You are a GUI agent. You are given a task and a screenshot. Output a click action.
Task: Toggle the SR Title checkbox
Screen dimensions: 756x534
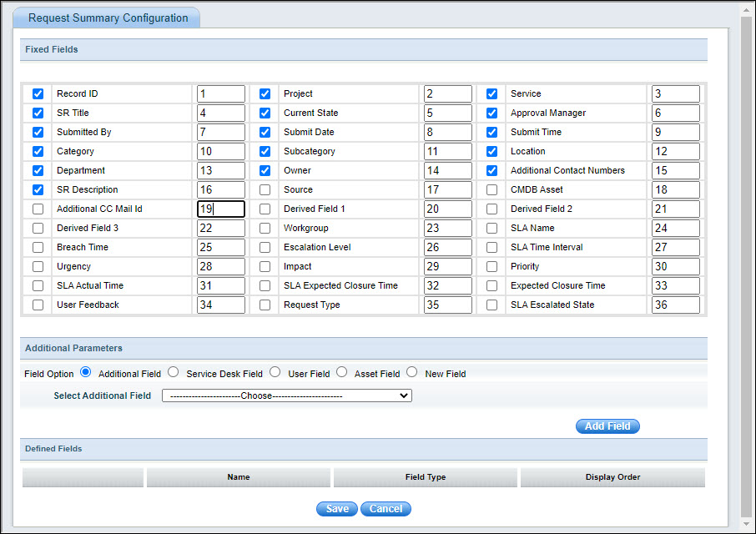pos(38,113)
